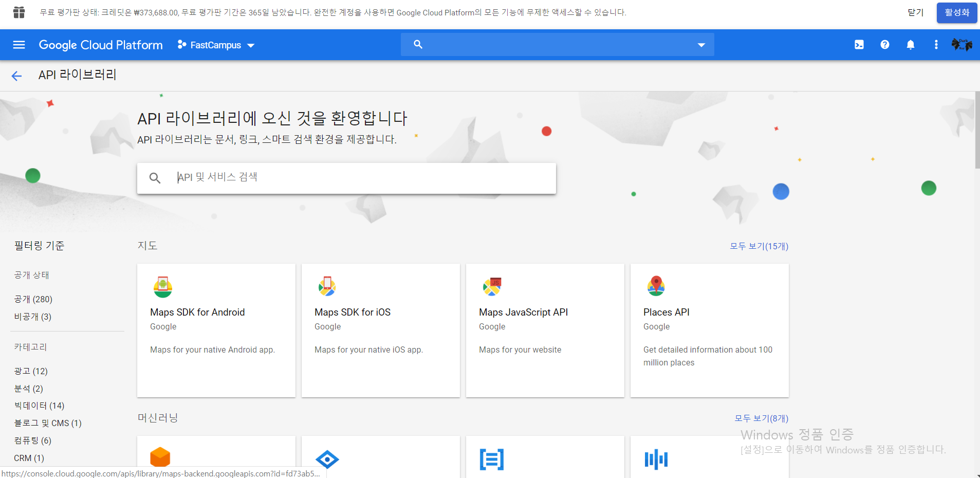This screenshot has height=478, width=980.
Task: Filter by 광고 (12) category
Action: pyautogui.click(x=31, y=371)
